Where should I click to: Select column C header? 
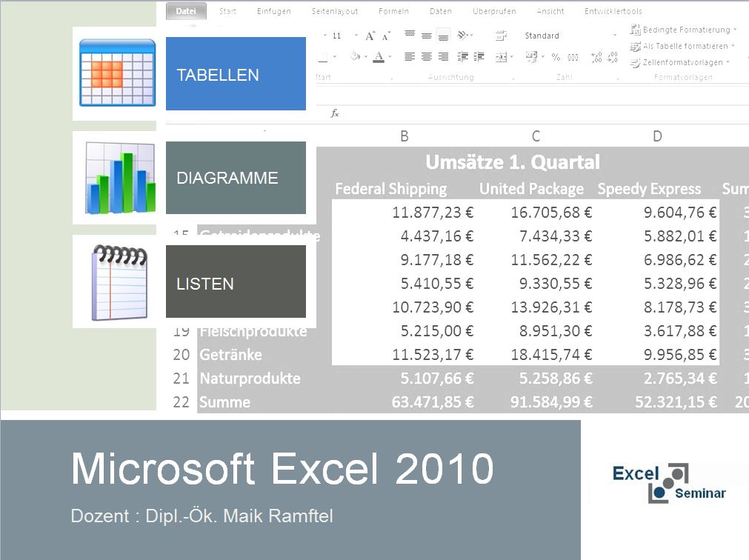(x=536, y=136)
